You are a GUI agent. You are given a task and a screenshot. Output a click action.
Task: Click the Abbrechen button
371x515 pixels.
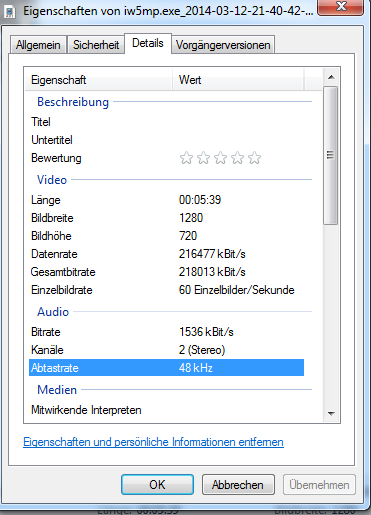point(238,484)
